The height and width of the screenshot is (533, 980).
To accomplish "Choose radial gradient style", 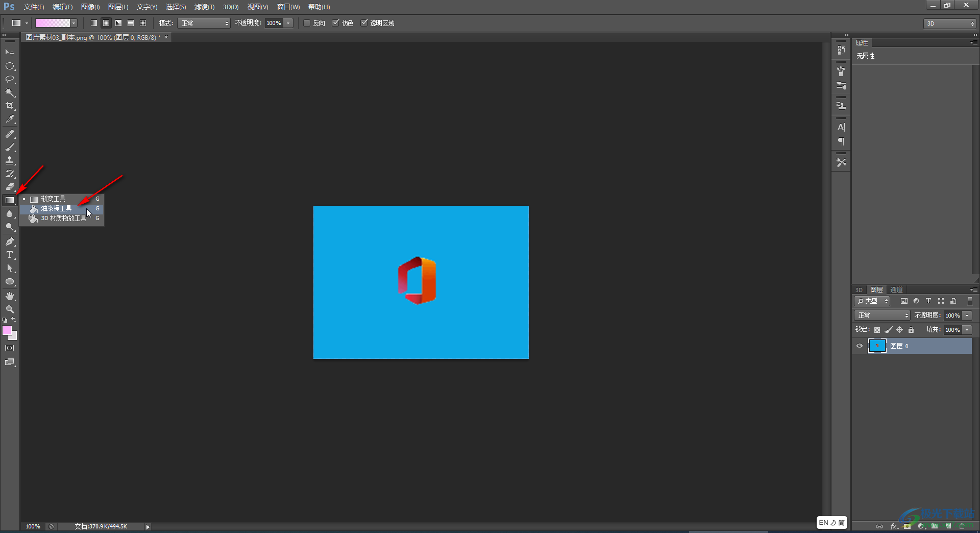I will click(x=106, y=23).
